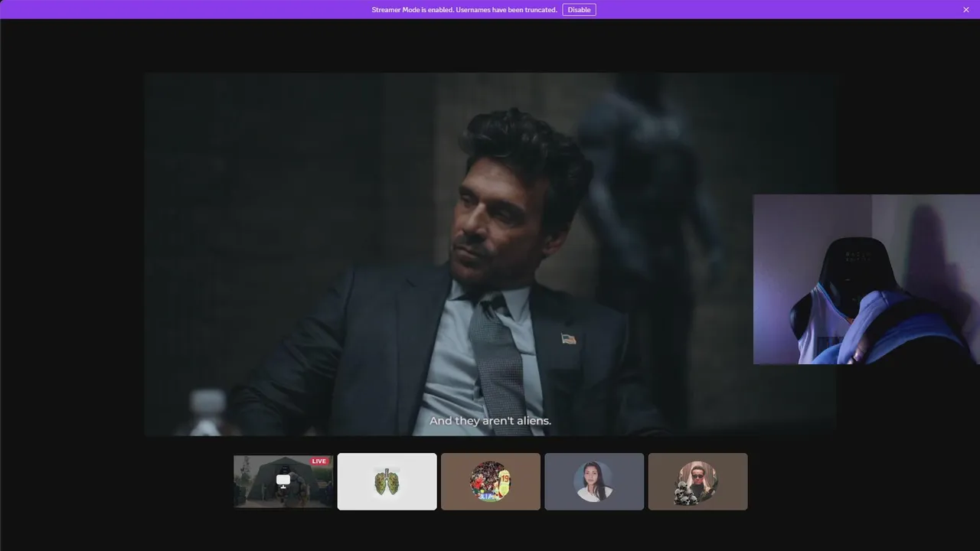Disable Streamer Mode from the banner
980x551 pixels.
(x=579, y=10)
